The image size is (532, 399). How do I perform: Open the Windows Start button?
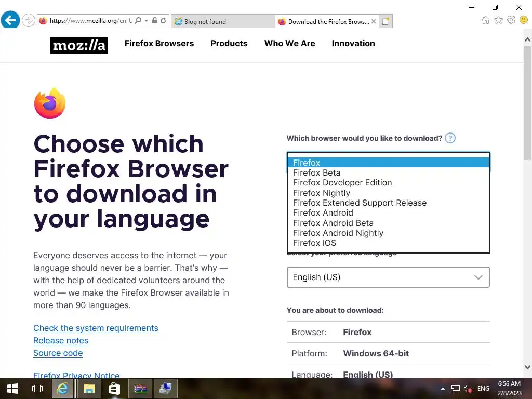pos(12,389)
